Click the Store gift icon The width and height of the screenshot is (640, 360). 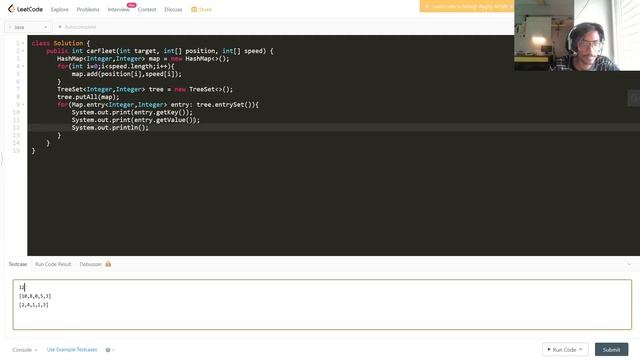pyautogui.click(x=194, y=9)
